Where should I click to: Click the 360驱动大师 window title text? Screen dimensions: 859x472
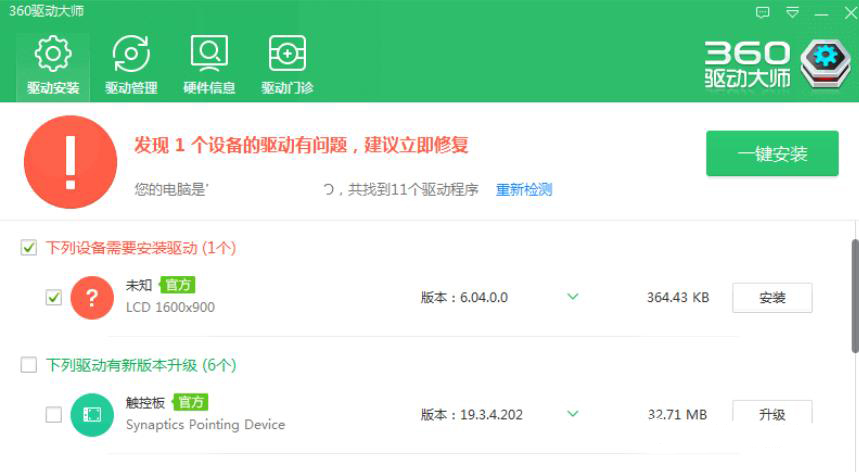pos(46,11)
